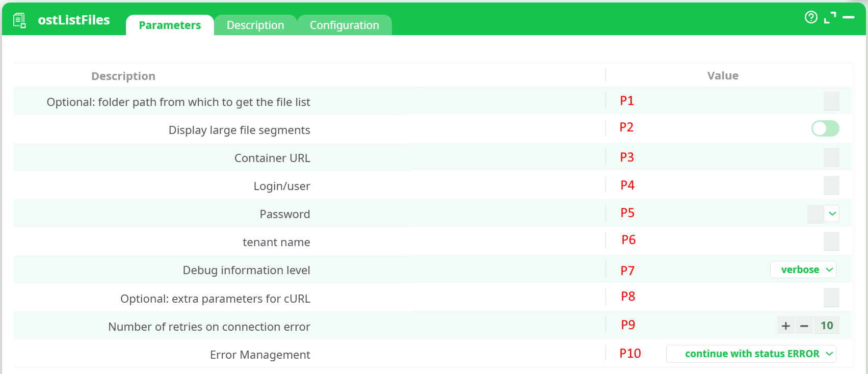Expand the panel with the fullscreen icon
The width and height of the screenshot is (868, 374).
(x=830, y=18)
